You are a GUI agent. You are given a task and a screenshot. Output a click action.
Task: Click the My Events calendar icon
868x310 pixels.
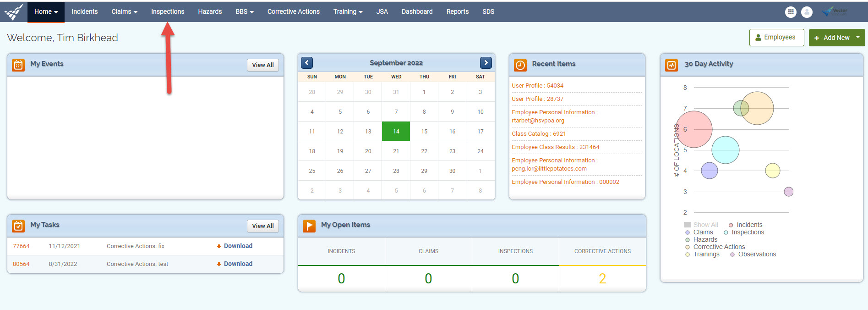coord(18,65)
